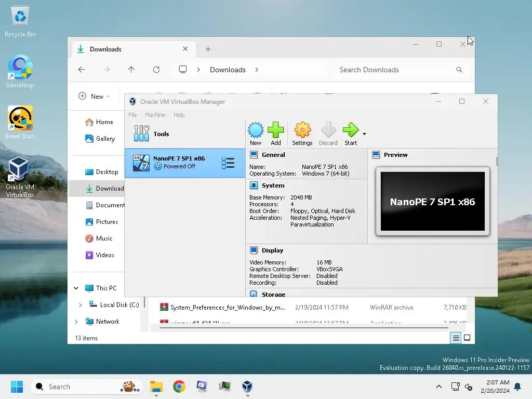Click the Preview panel header
This screenshot has width=532, height=399.
[395, 155]
